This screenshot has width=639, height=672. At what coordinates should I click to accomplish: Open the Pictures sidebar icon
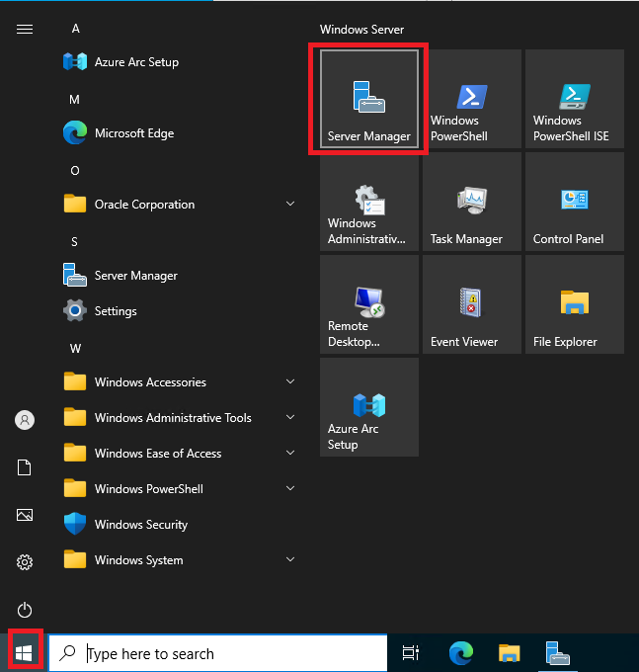pyautogui.click(x=25, y=515)
